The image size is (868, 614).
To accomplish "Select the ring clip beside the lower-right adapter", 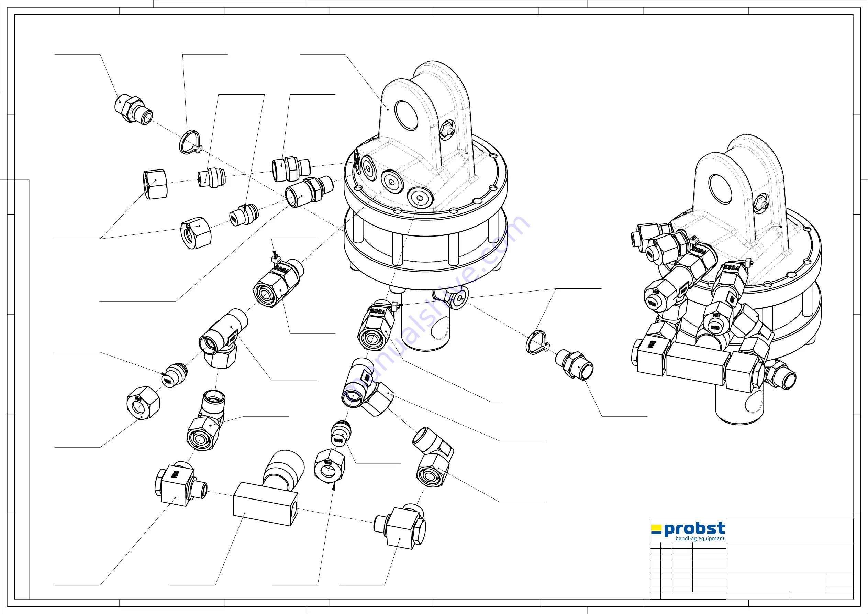I will [x=538, y=342].
